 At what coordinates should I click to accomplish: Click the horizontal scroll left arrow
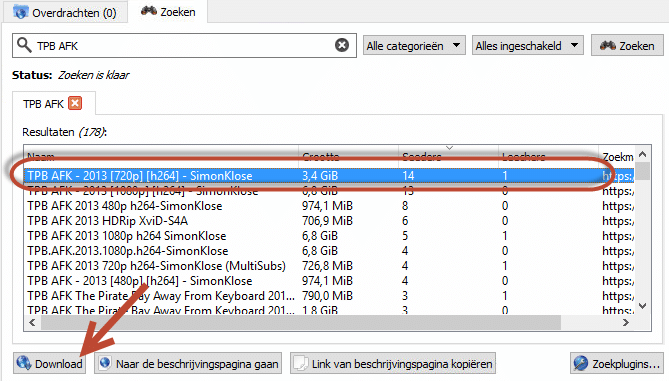click(32, 323)
